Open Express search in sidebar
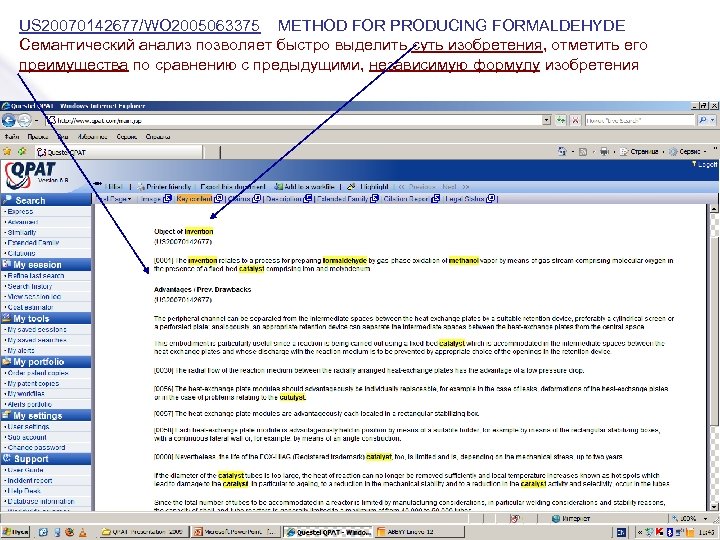The image size is (720, 540). pyautogui.click(x=20, y=212)
